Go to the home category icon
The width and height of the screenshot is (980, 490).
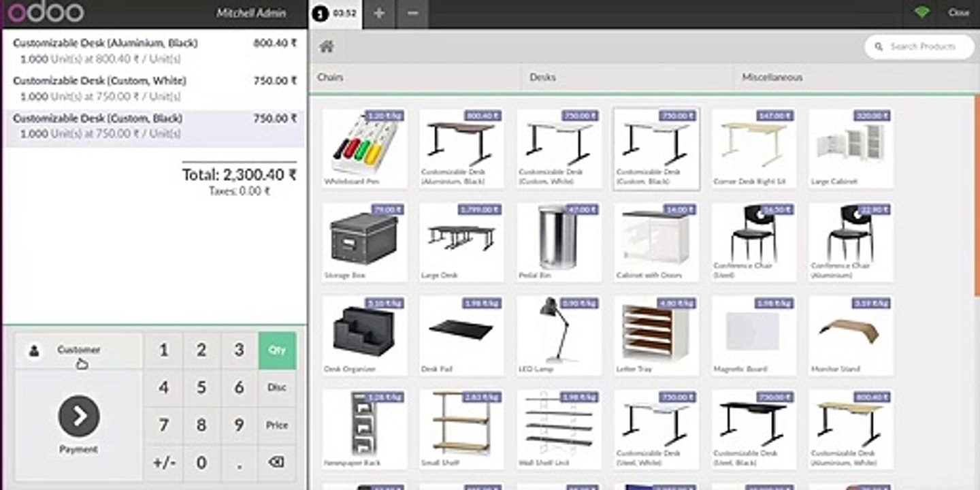pos(327,47)
